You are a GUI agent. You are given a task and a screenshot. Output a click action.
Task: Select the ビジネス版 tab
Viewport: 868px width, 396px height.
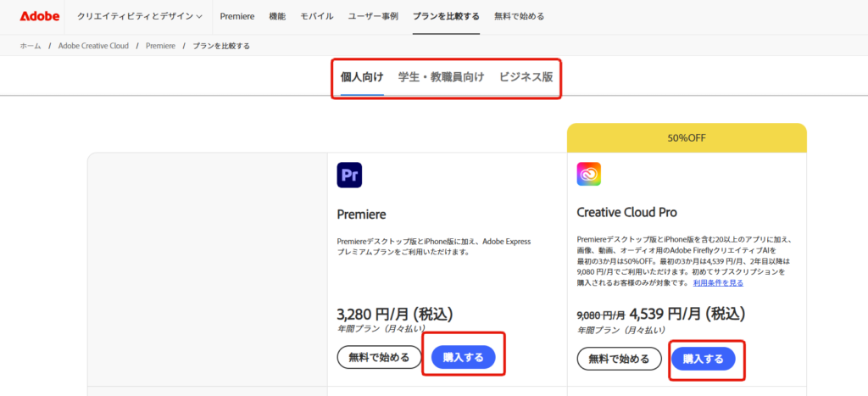click(x=526, y=77)
